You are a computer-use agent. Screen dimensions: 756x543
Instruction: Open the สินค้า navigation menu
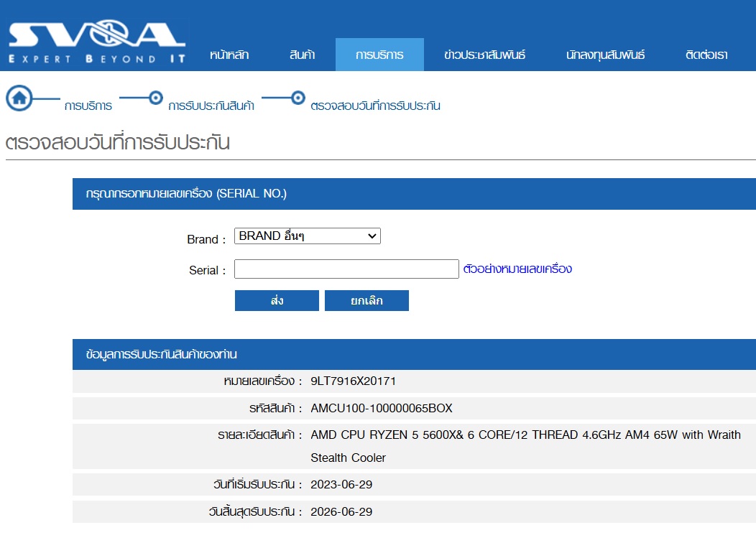(302, 55)
